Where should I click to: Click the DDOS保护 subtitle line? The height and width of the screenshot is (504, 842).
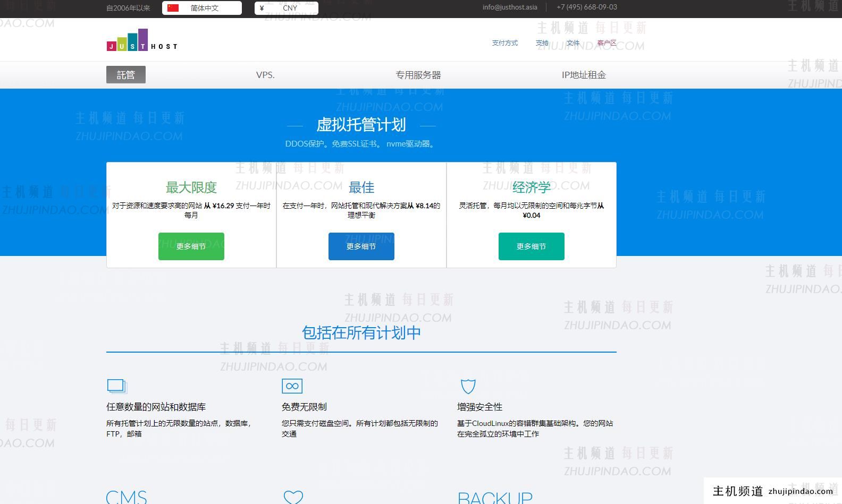pos(361,144)
